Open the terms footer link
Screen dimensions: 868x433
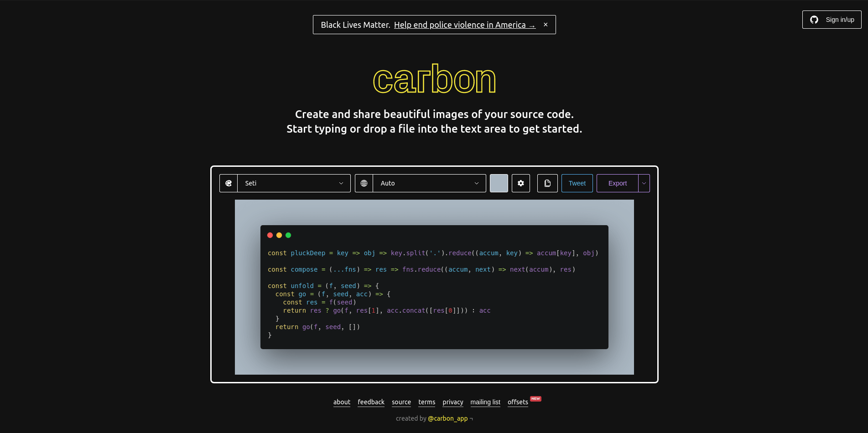[427, 402]
